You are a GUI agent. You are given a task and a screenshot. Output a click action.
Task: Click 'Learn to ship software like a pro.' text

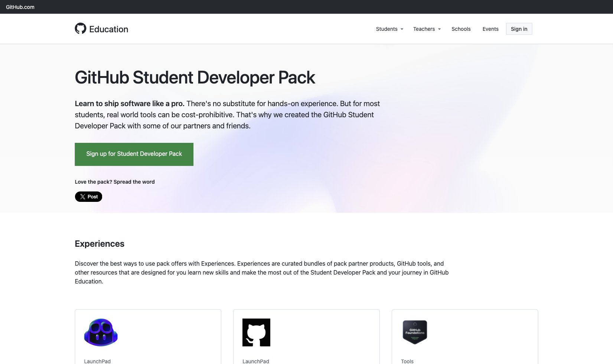click(130, 104)
